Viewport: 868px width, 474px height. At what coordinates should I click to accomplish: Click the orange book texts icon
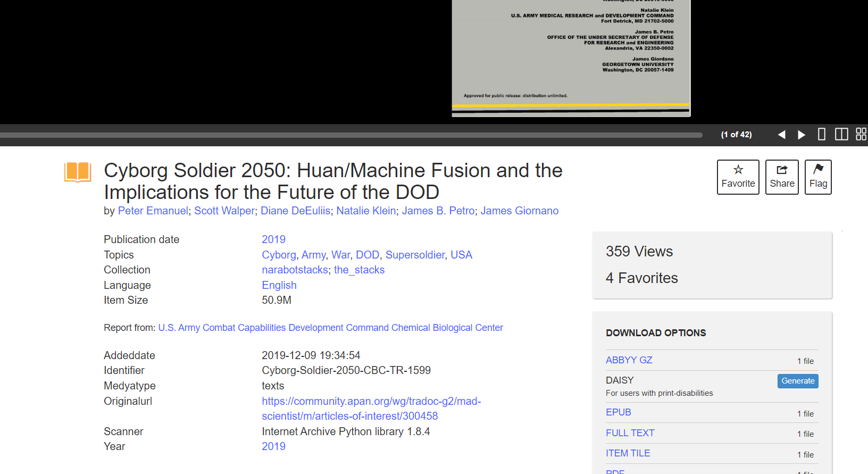click(x=78, y=172)
